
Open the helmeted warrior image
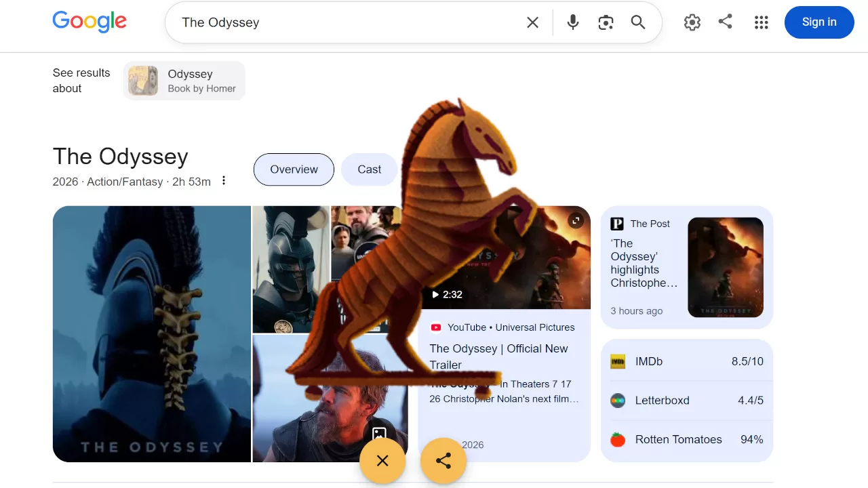point(291,270)
